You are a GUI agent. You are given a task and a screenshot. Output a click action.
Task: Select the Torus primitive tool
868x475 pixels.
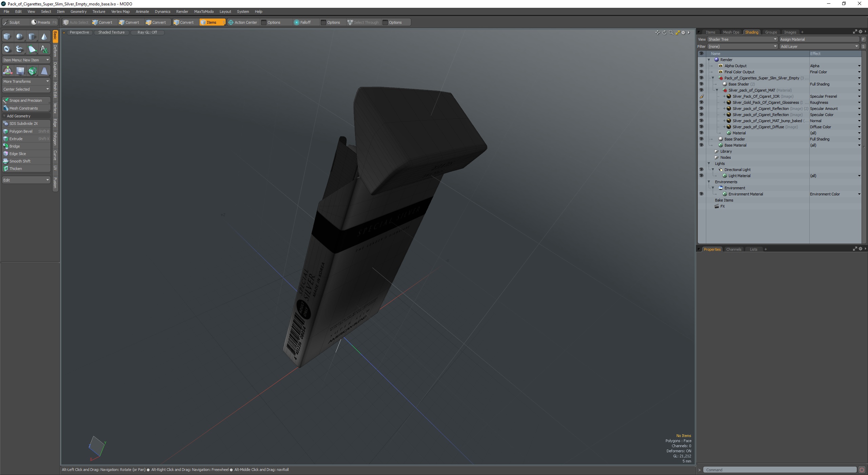(7, 49)
